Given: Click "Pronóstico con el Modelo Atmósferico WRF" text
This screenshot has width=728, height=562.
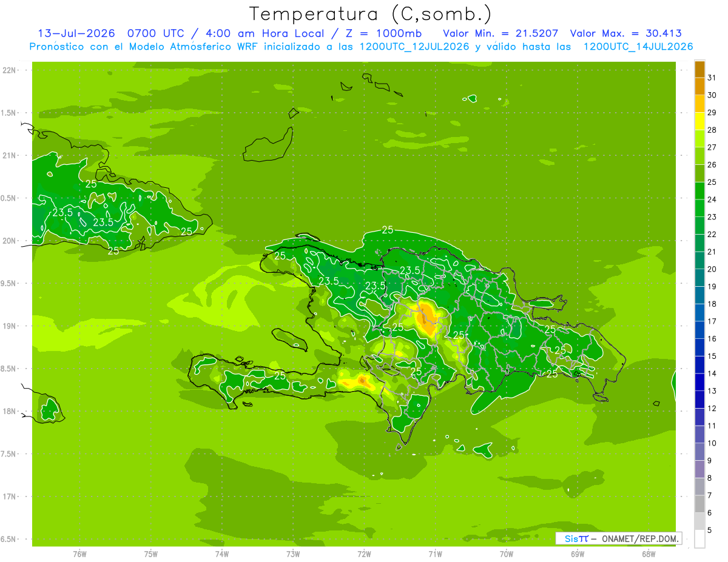Looking at the screenshot, I should [x=145, y=47].
